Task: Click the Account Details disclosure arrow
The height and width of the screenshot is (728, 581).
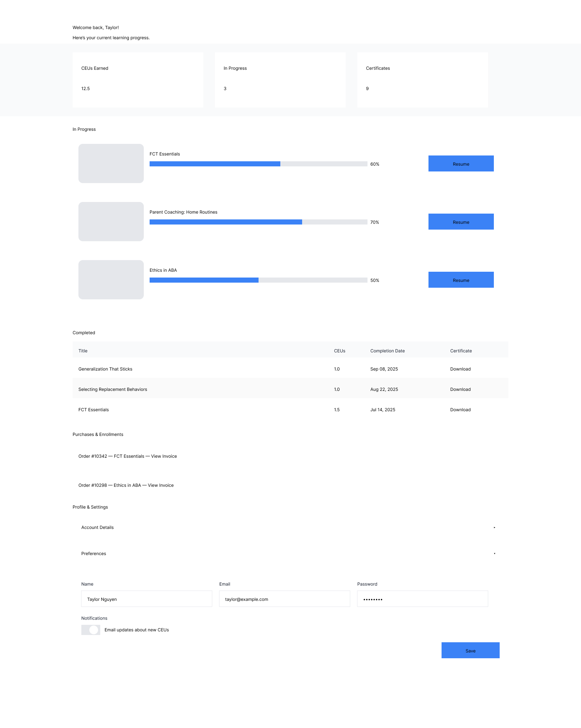Action: tap(494, 527)
